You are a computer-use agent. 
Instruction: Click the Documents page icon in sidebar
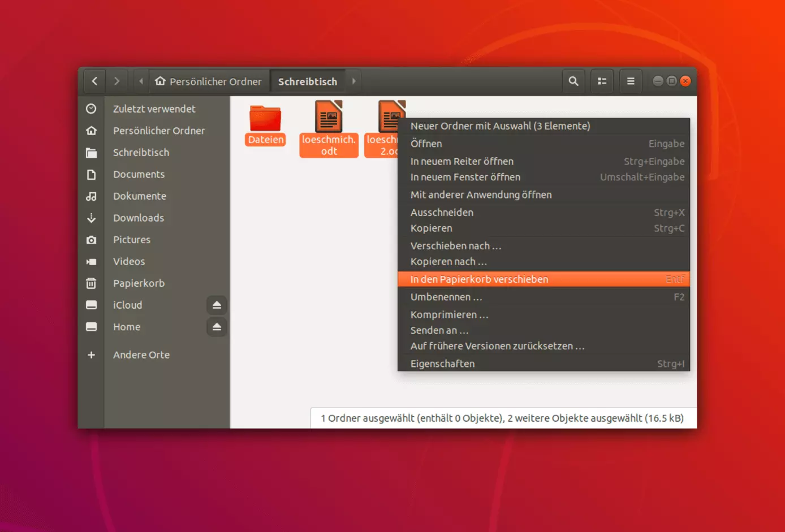coord(91,174)
